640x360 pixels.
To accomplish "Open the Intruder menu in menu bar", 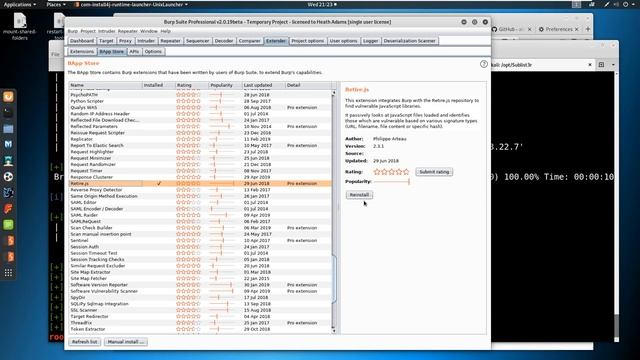I will point(107,31).
